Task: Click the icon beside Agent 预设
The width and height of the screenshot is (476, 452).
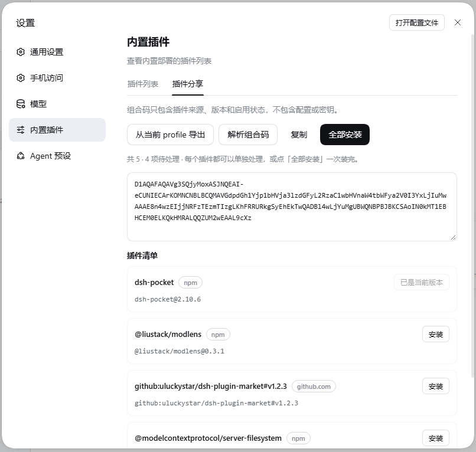Action: 20,156
